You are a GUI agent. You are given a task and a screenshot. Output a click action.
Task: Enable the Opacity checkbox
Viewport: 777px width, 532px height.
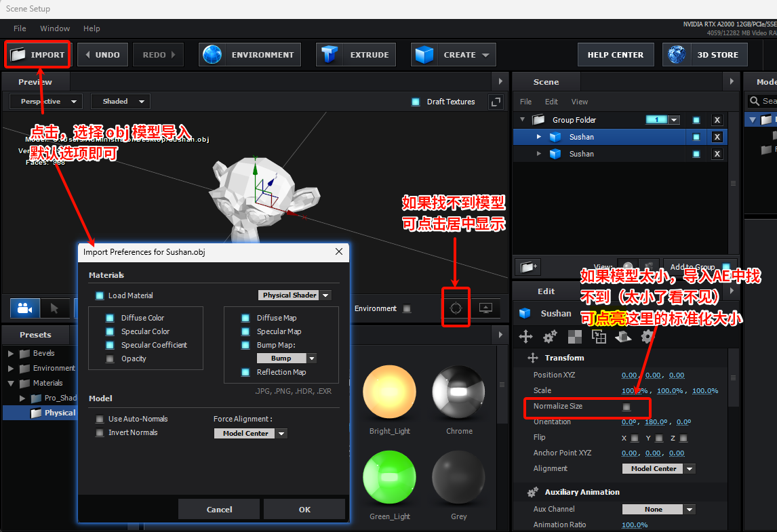click(x=110, y=359)
